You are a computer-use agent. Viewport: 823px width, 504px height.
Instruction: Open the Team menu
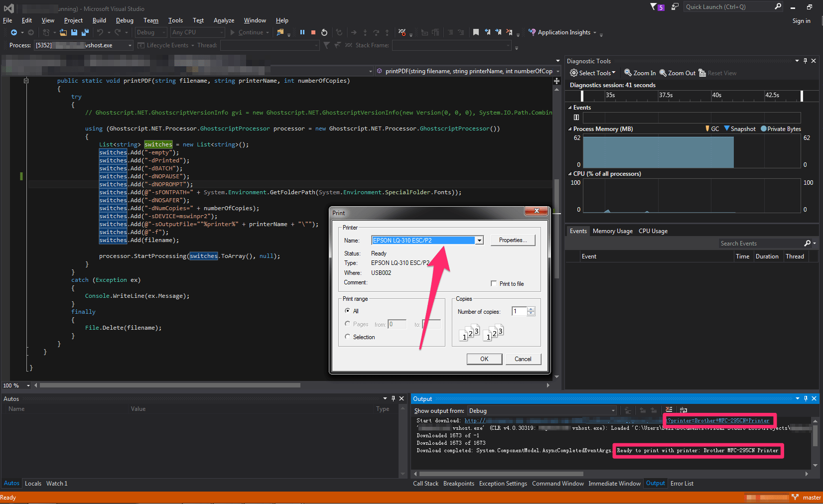click(x=151, y=20)
